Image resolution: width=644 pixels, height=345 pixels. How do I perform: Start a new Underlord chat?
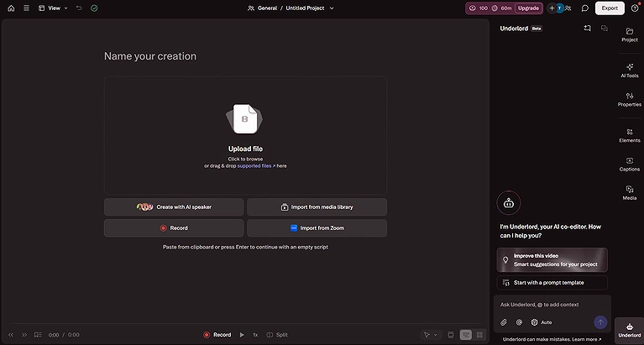coord(587,29)
